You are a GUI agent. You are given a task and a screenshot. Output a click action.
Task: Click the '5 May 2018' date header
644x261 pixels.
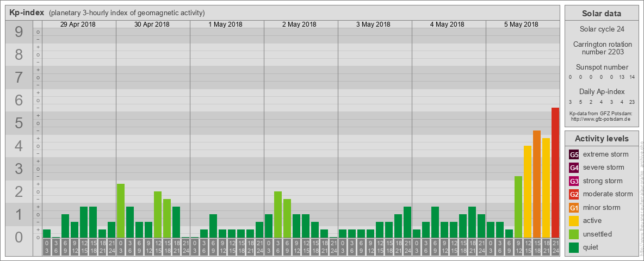coord(521,24)
